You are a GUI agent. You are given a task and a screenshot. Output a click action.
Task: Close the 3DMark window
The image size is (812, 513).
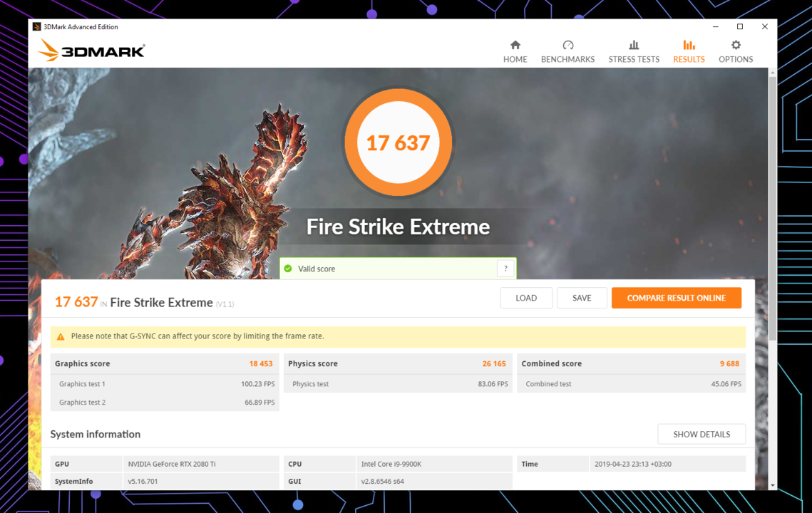click(764, 26)
